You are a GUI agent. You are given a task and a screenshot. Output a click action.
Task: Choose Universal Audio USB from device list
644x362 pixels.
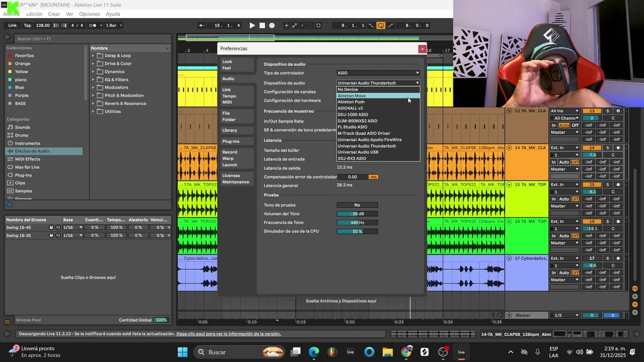(378, 152)
